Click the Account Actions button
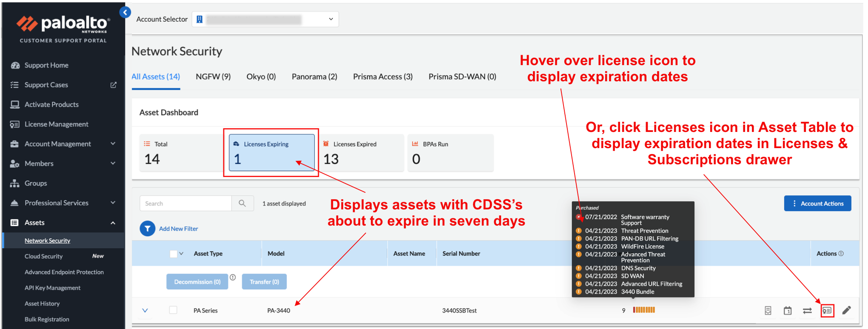 coord(817,203)
